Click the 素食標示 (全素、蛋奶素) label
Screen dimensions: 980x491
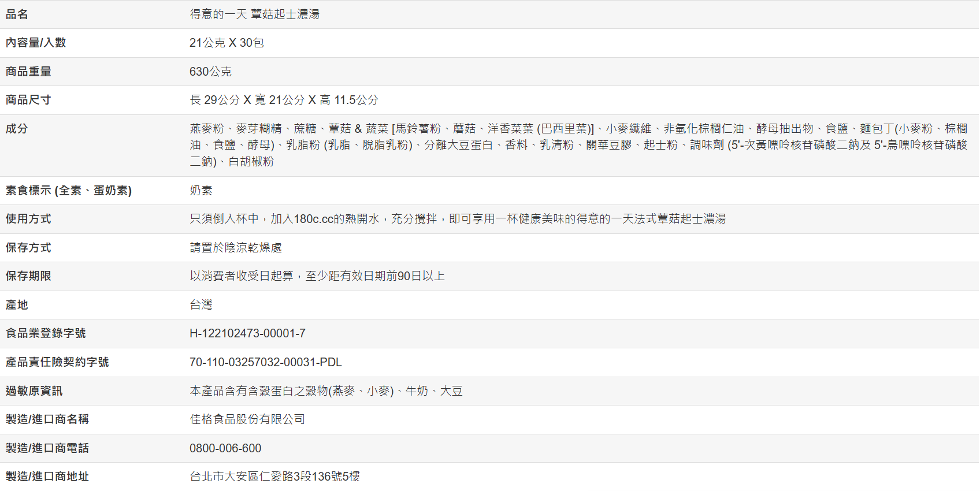69,191
